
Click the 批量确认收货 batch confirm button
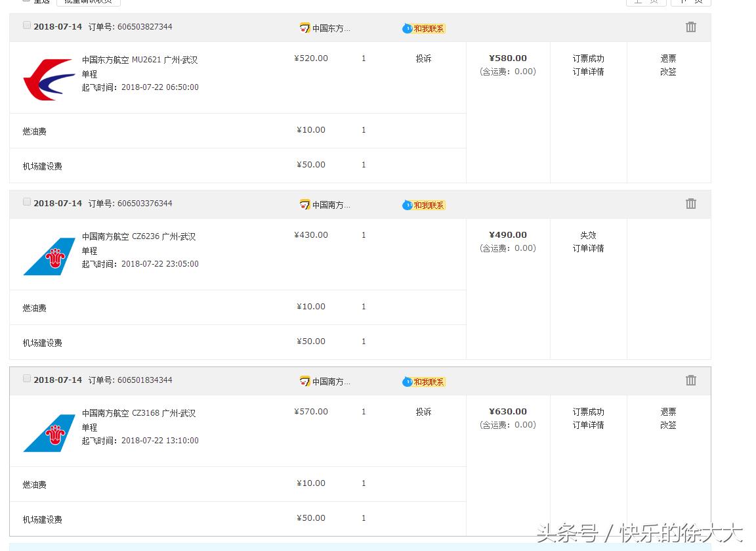89,1
